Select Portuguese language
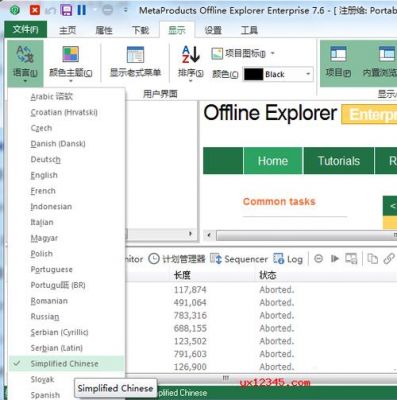Viewport: 397px width, 400px height. [67, 269]
